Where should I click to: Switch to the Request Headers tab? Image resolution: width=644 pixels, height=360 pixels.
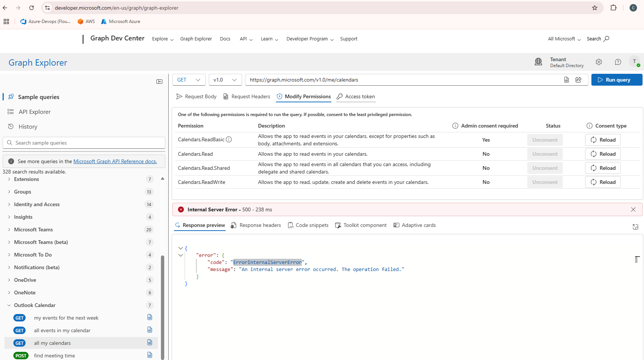tap(247, 96)
